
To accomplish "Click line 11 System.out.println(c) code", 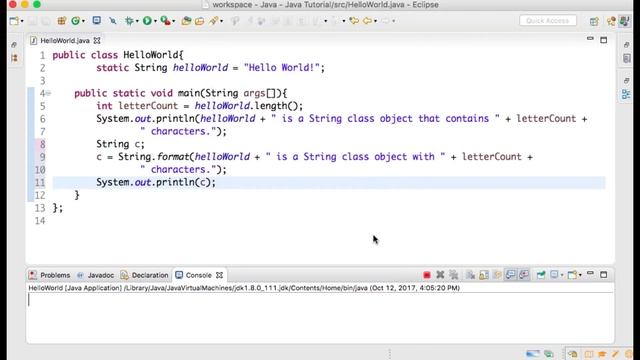I will point(156,182).
